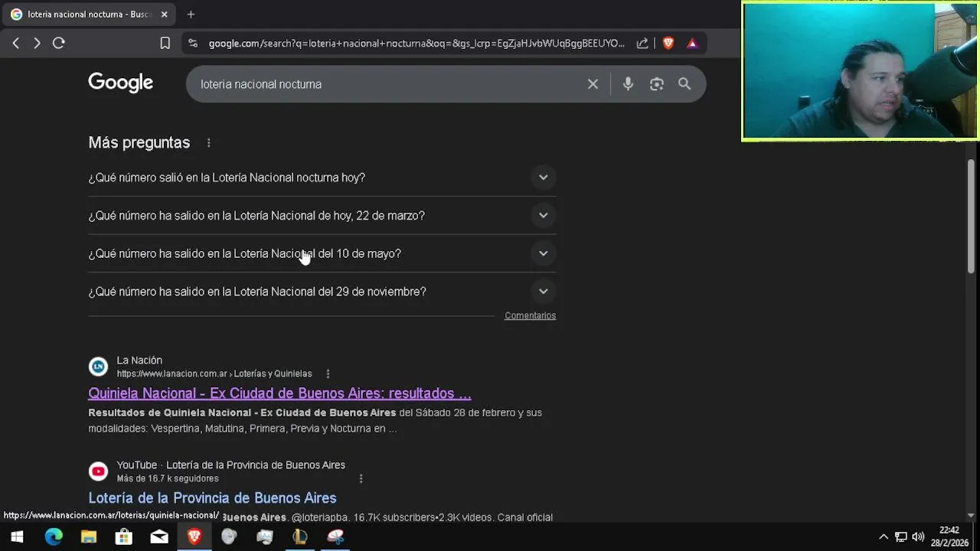Viewport: 980px width, 551px height.
Task: Reload the page
Action: (59, 44)
